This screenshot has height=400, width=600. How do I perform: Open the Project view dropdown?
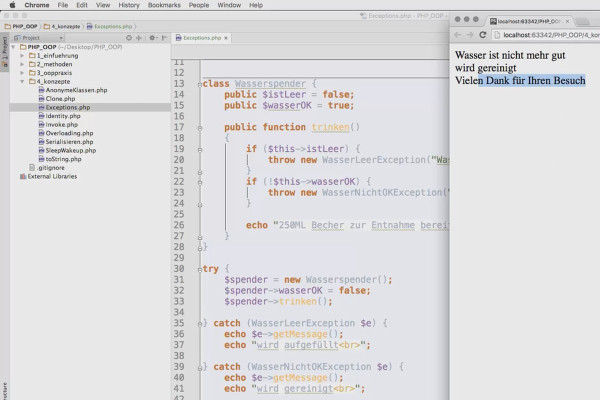[x=38, y=38]
